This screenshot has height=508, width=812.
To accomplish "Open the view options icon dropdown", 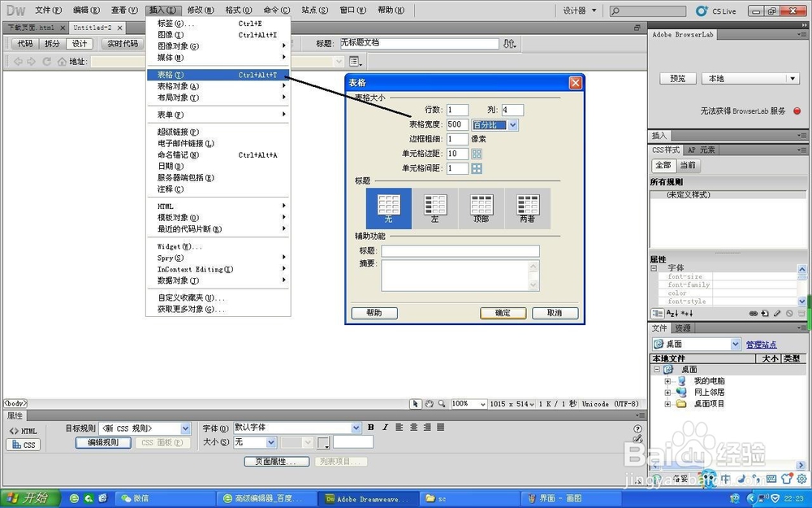I will coord(356,62).
